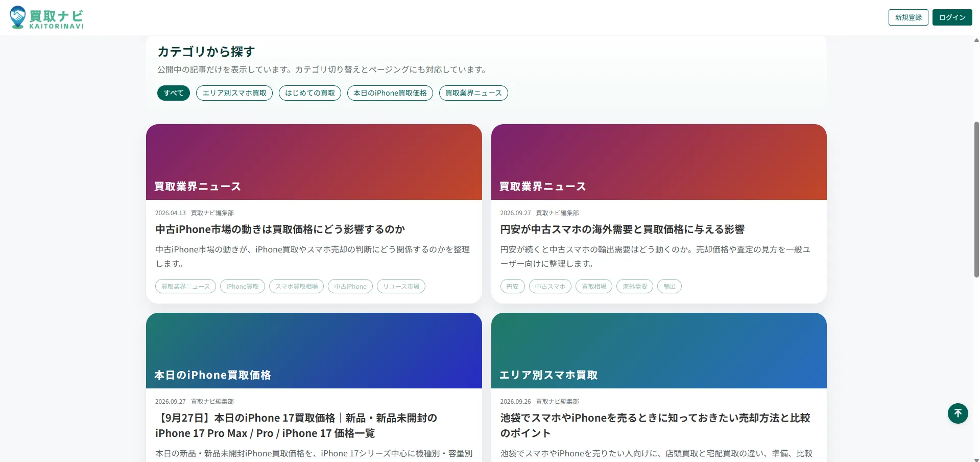
Task: Click the scrollbar up arrow
Action: (x=976, y=40)
